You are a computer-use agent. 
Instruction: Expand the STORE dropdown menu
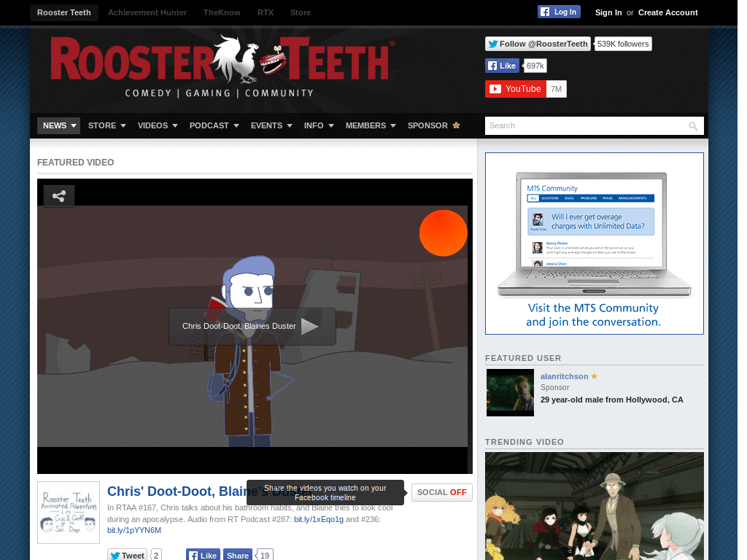(x=107, y=125)
